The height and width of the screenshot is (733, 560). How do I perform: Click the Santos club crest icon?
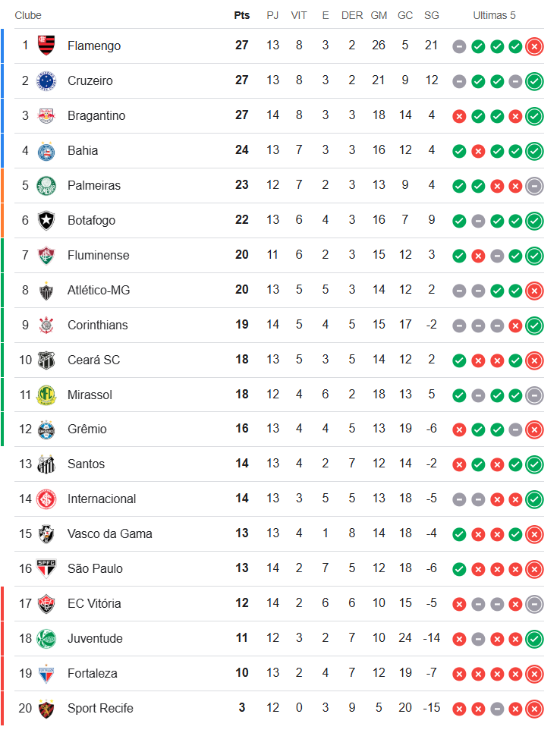click(47, 464)
